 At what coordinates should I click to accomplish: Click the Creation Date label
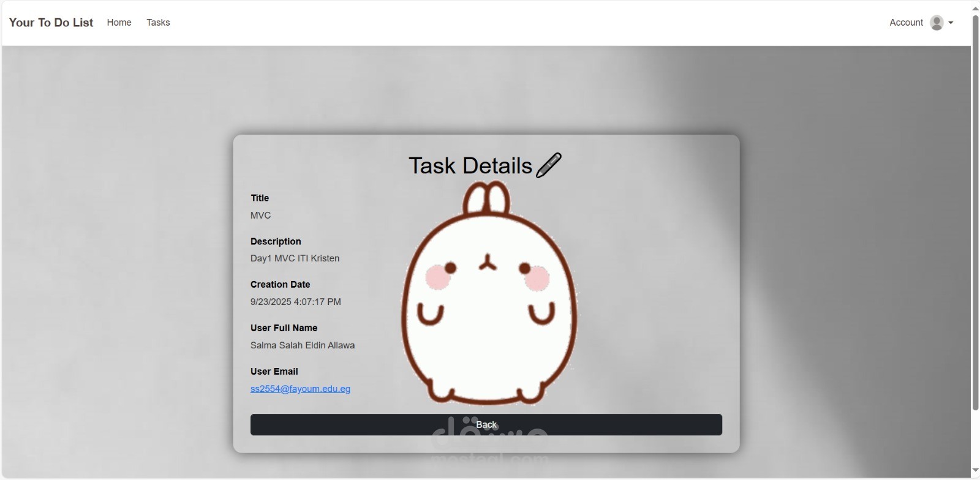pyautogui.click(x=280, y=285)
